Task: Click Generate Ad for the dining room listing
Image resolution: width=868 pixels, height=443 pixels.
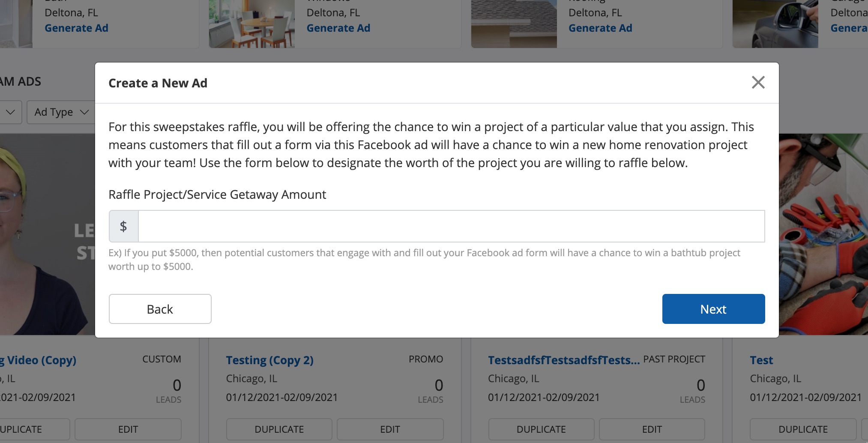Action: (x=338, y=28)
